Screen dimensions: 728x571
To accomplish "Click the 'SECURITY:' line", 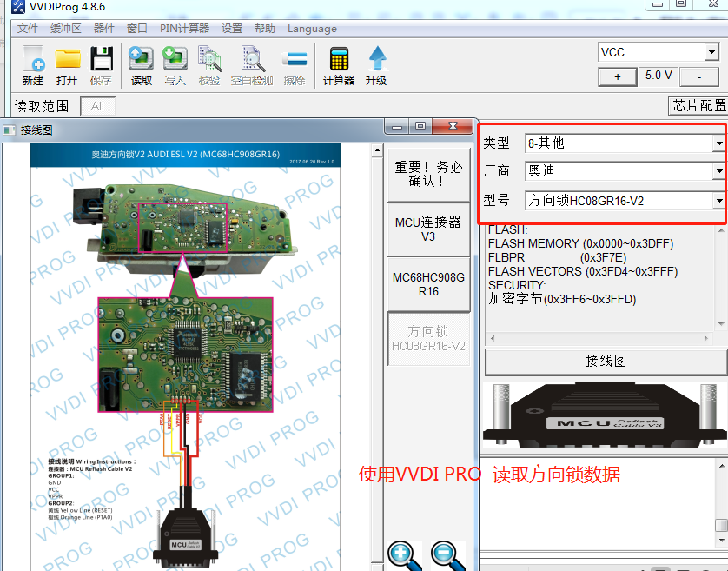I will [x=517, y=285].
